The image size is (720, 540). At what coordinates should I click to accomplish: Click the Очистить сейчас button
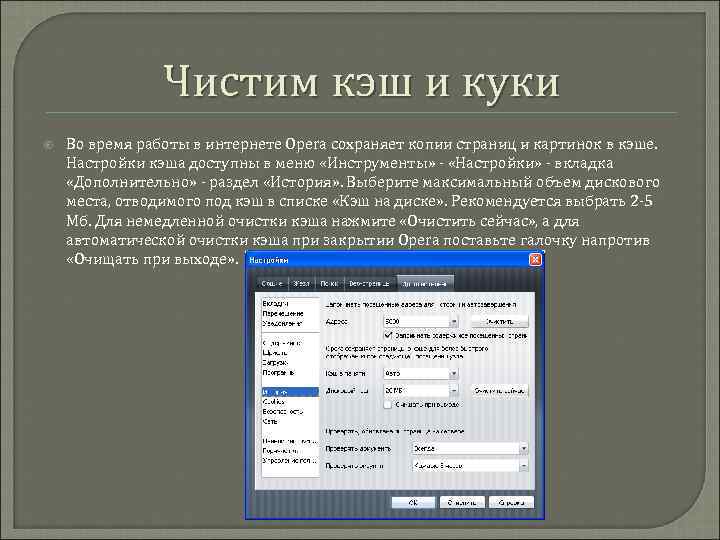pyautogui.click(x=500, y=391)
